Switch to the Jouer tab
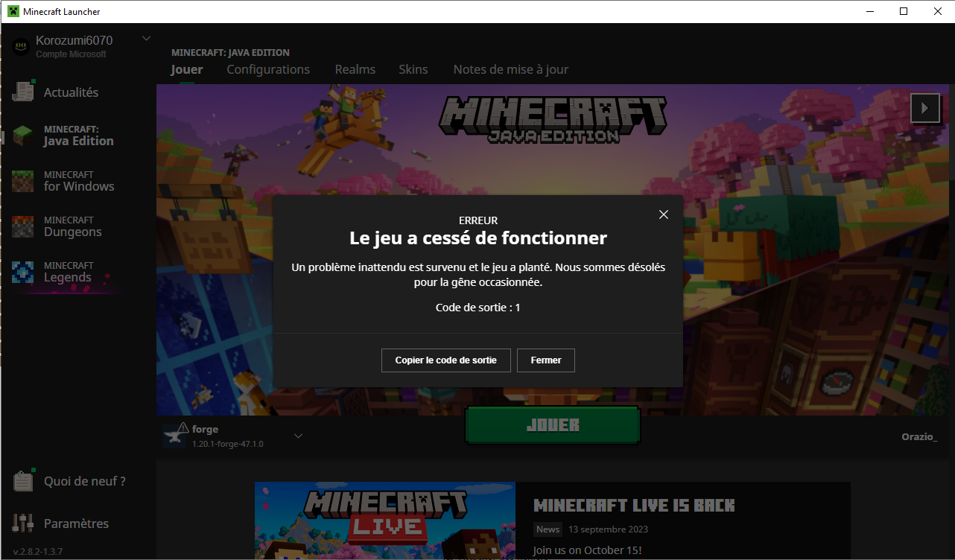Image resolution: width=955 pixels, height=560 pixels. [187, 69]
